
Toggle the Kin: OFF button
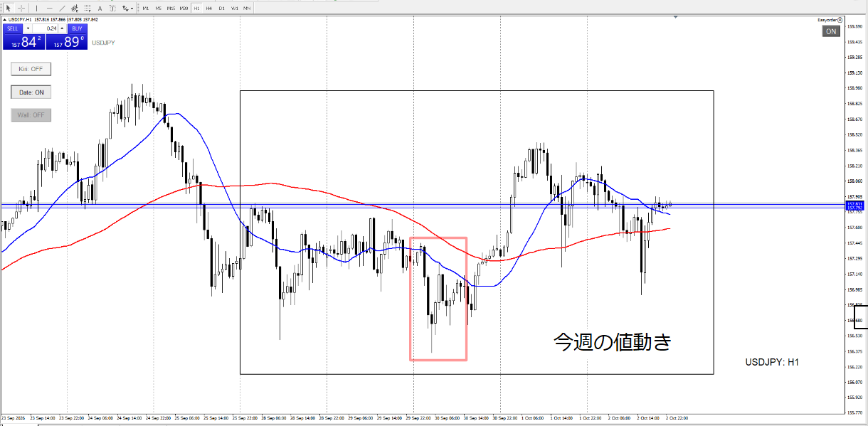click(31, 69)
